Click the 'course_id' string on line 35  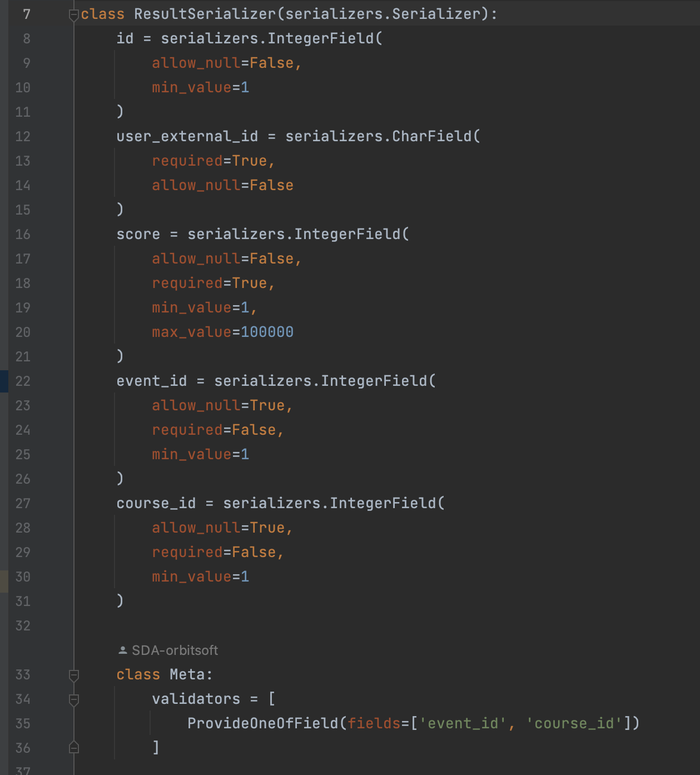(574, 724)
